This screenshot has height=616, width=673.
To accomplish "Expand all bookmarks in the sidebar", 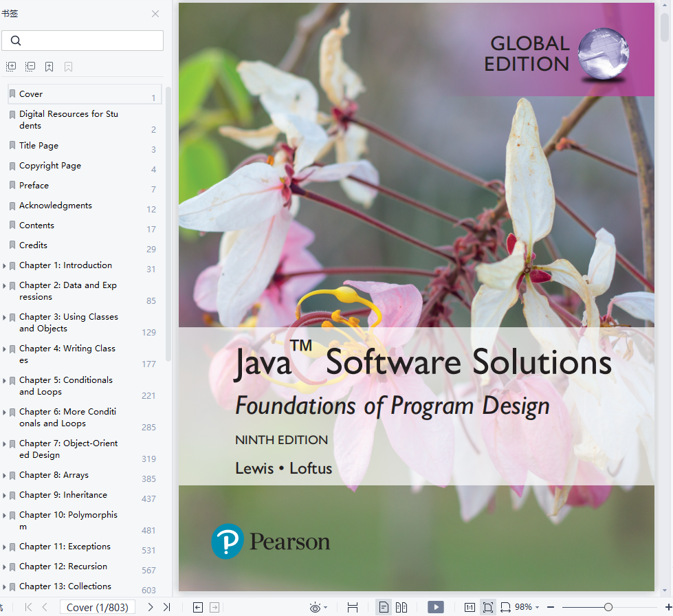I will point(11,67).
